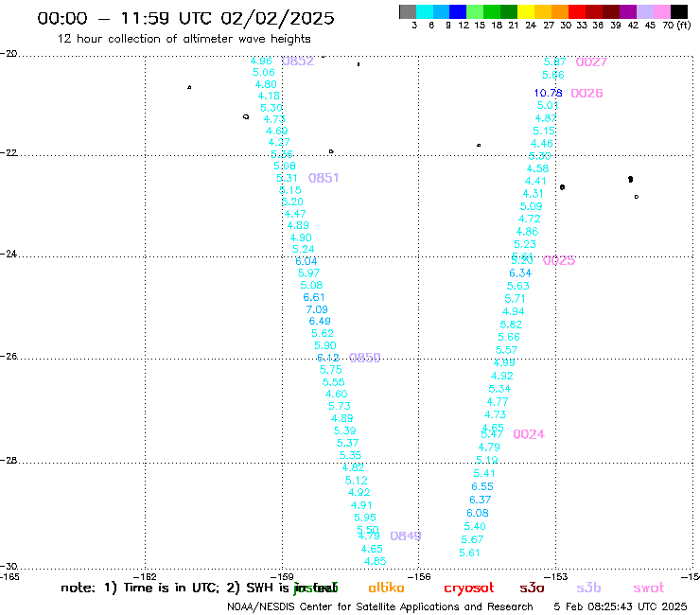The image size is (700, 615).
Task: Click the yellow swatch in the wave-height legend
Action: pos(526,11)
